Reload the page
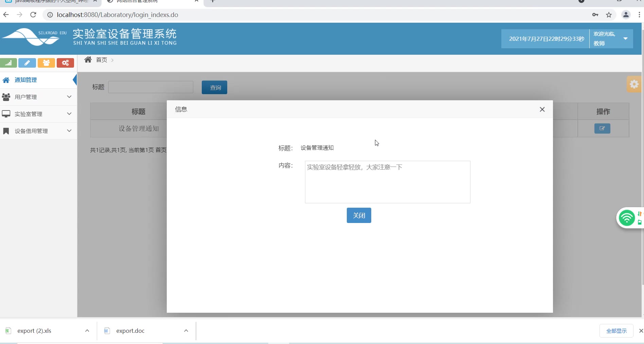Viewport: 644px width, 344px height. click(33, 15)
